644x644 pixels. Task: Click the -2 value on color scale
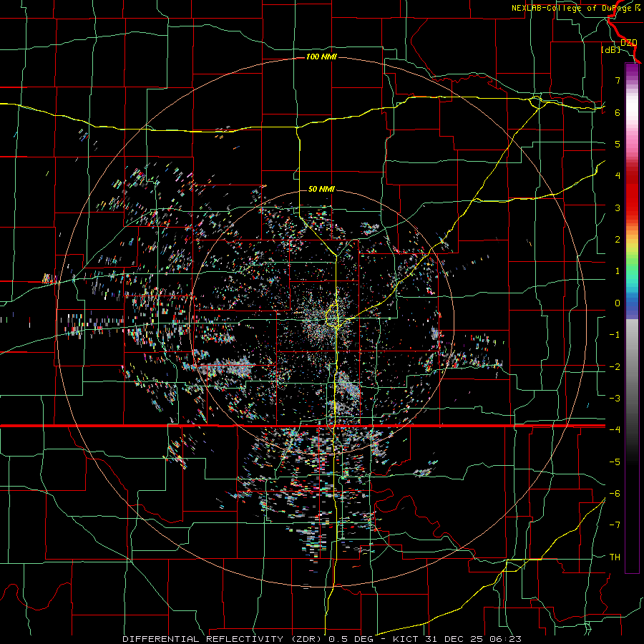pyautogui.click(x=615, y=367)
